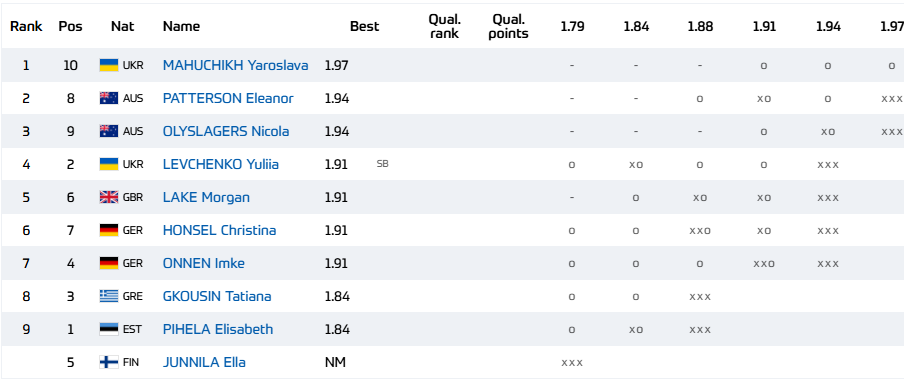Click the Australia flag next to PATTERSON
Screen dimensions: 915x381
click(x=109, y=98)
